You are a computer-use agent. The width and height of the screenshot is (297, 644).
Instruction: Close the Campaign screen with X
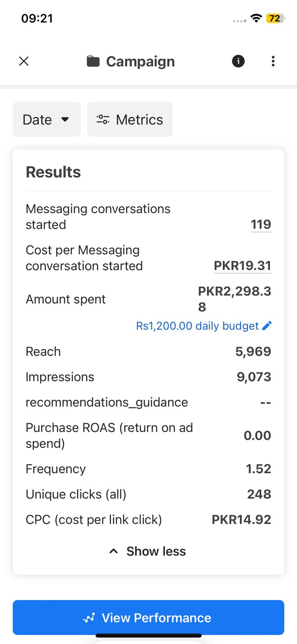tap(24, 61)
